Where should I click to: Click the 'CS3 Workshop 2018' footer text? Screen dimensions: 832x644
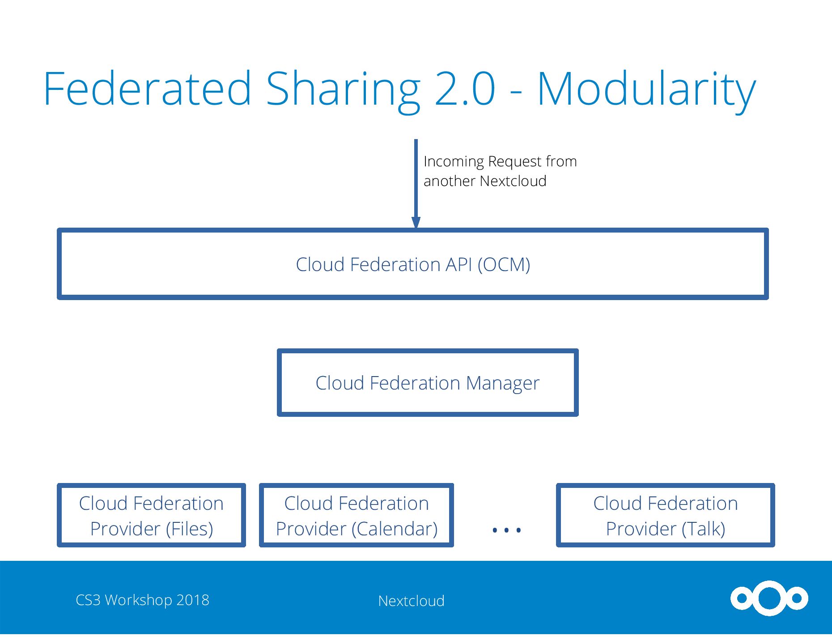142,600
